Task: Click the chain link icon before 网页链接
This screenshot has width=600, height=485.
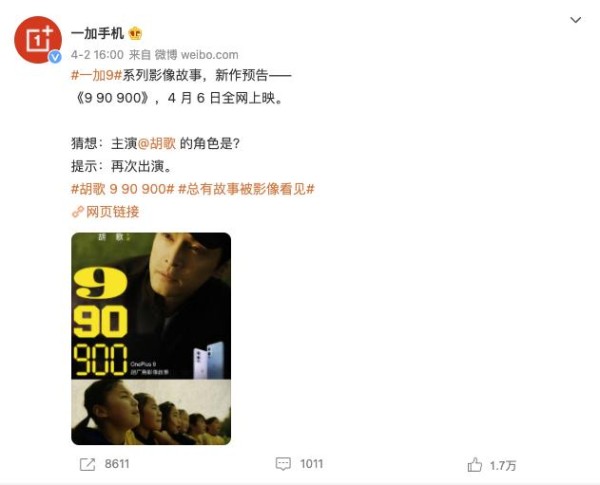Action: coord(78,212)
